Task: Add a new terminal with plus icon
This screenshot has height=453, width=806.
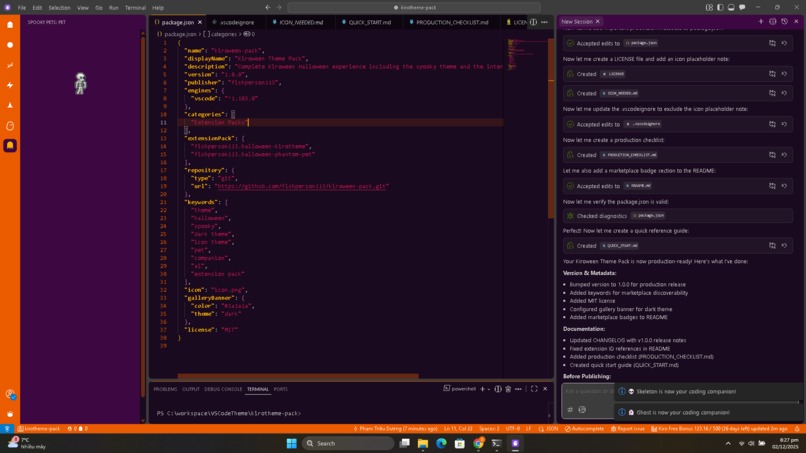Action: (482, 389)
